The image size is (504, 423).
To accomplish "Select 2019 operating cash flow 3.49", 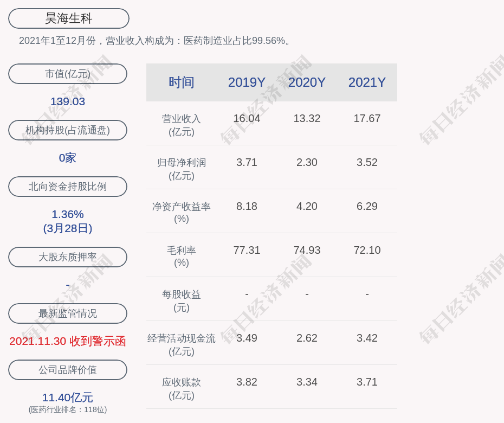I will pos(247,338).
